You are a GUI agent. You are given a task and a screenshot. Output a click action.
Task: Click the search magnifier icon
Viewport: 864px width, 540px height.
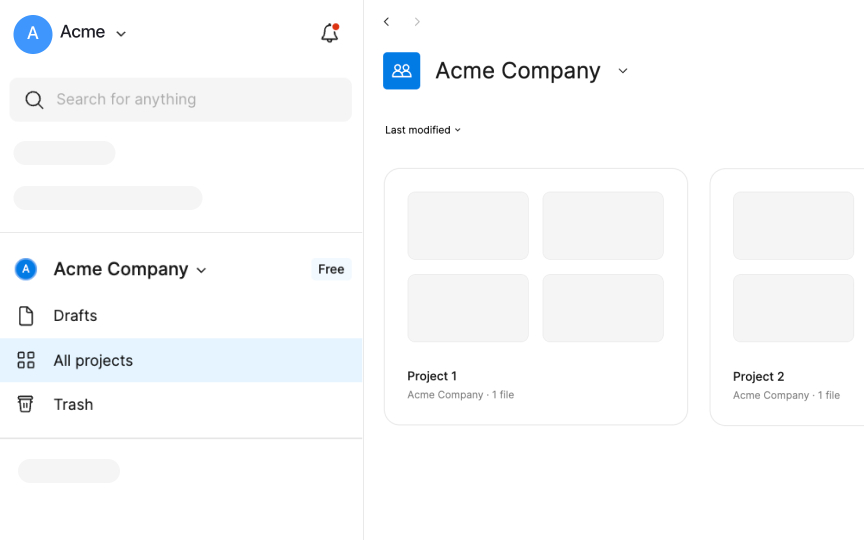pyautogui.click(x=34, y=100)
